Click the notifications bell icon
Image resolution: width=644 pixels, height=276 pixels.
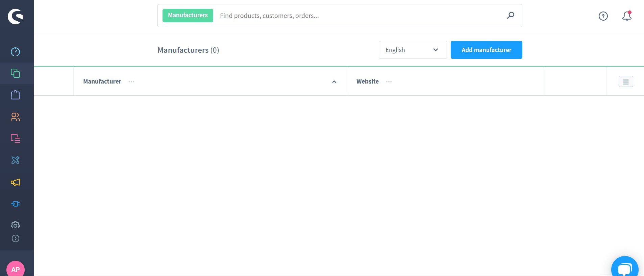[627, 16]
